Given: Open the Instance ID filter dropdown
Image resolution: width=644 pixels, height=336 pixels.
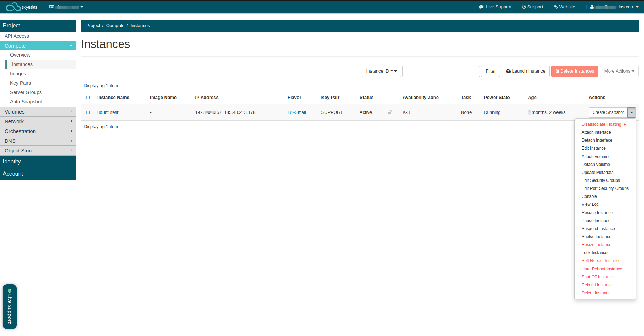Looking at the screenshot, I should [381, 71].
